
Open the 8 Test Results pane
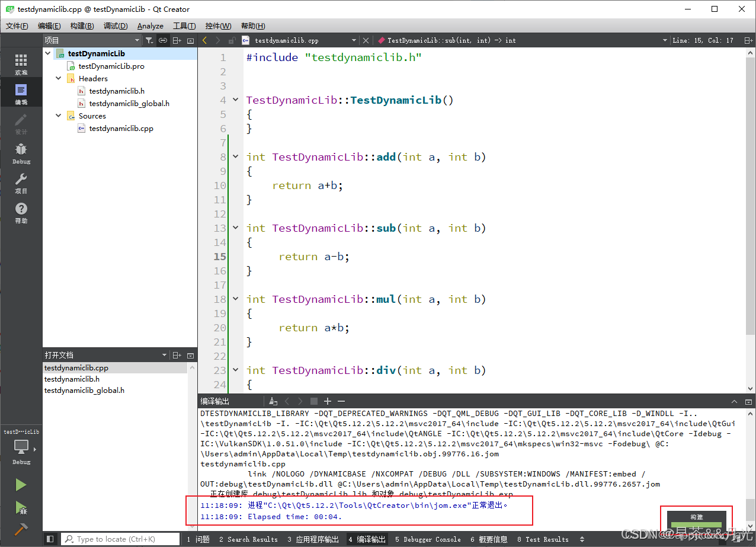(x=543, y=539)
